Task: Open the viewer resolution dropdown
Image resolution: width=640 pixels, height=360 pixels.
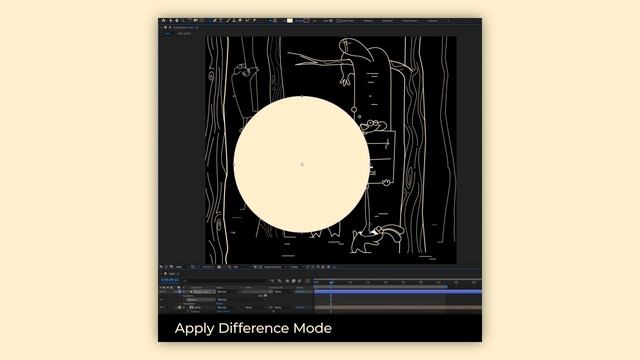Action: click(x=240, y=267)
